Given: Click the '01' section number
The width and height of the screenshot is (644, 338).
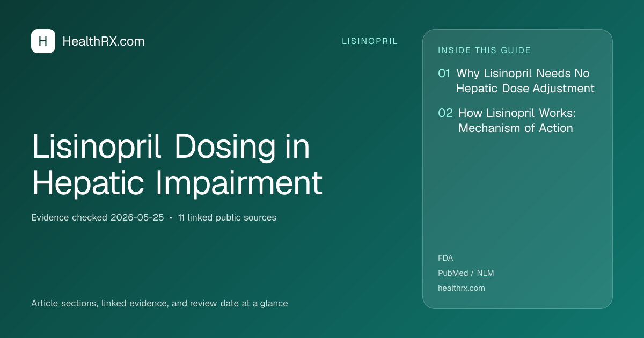Looking at the screenshot, I should pyautogui.click(x=444, y=74).
